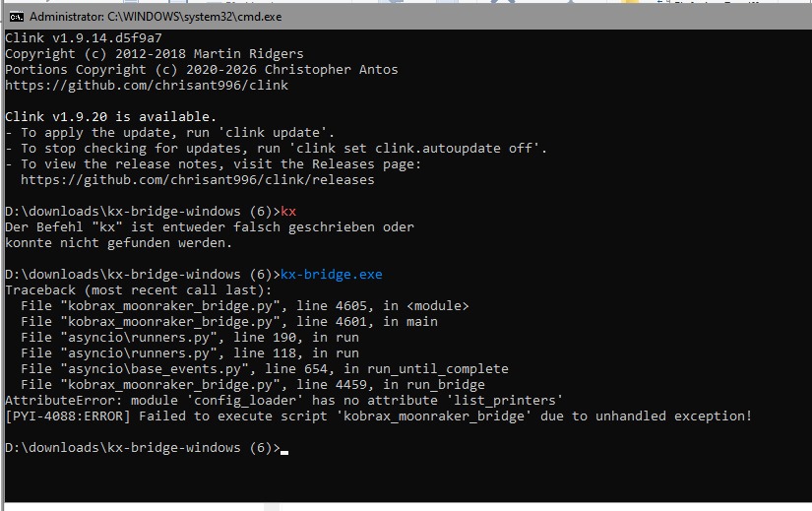Click the runners.py line 190 traceback entry
This screenshot has width=812, height=511.
pos(190,338)
